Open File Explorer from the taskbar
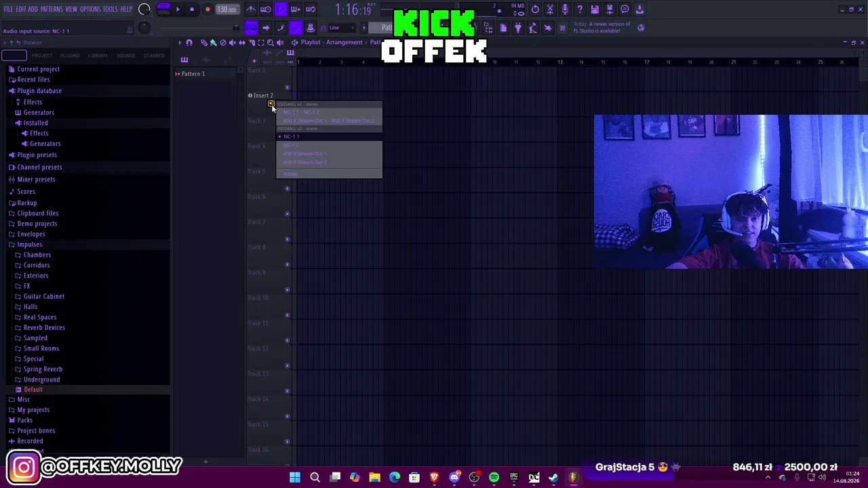 point(374,478)
